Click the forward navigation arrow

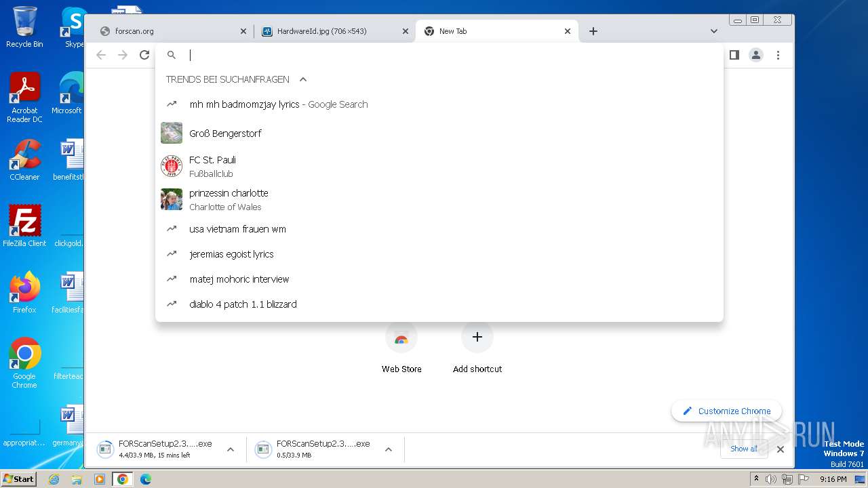[x=123, y=55]
